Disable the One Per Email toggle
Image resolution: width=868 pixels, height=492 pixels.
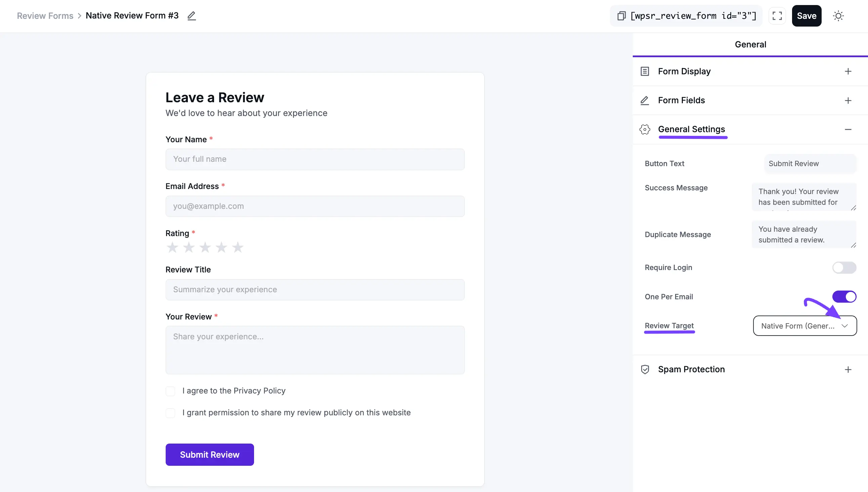pyautogui.click(x=844, y=296)
